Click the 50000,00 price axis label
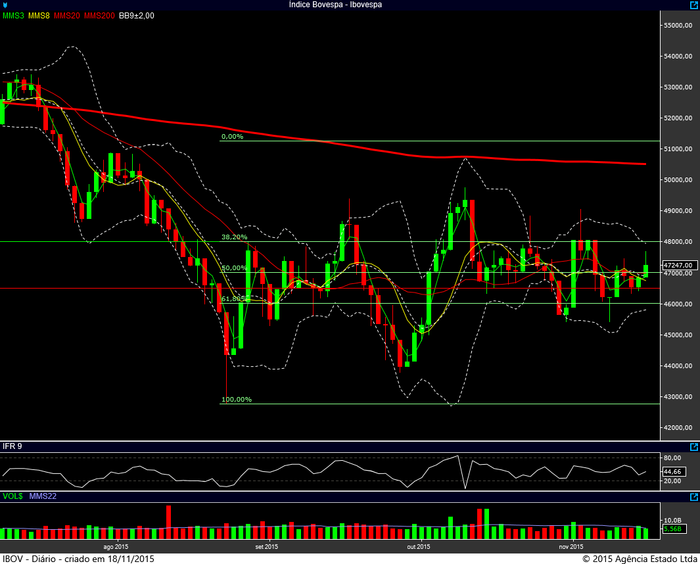This screenshot has height=564, width=700. click(678, 180)
